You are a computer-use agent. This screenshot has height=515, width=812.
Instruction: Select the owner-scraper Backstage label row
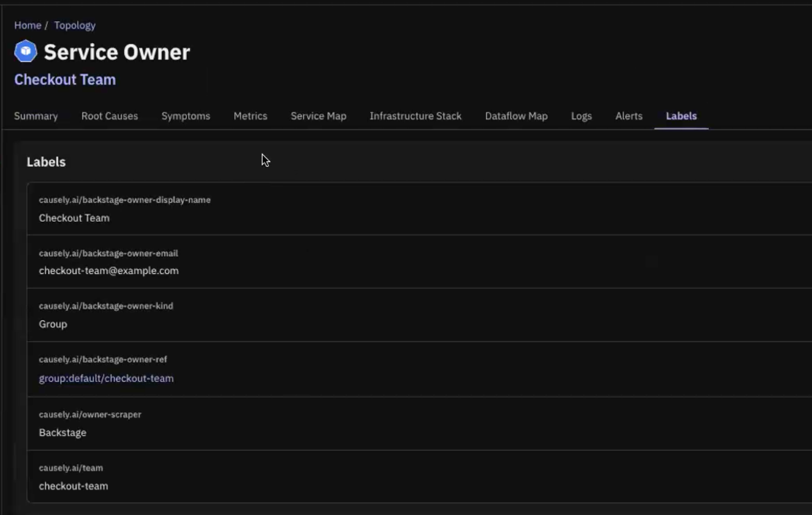[419, 424]
